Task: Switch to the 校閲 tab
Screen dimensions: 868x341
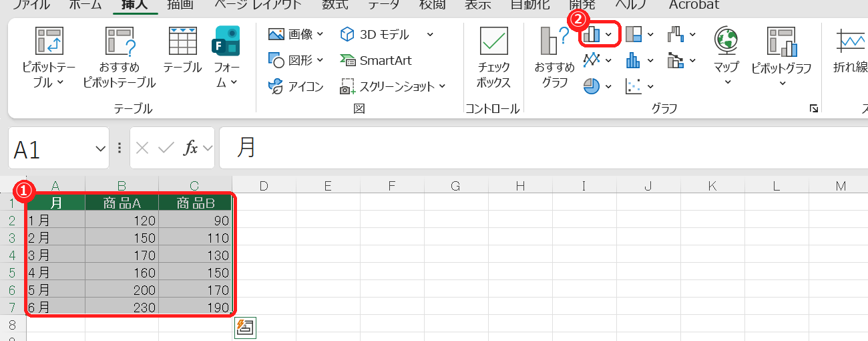Action: [x=433, y=5]
